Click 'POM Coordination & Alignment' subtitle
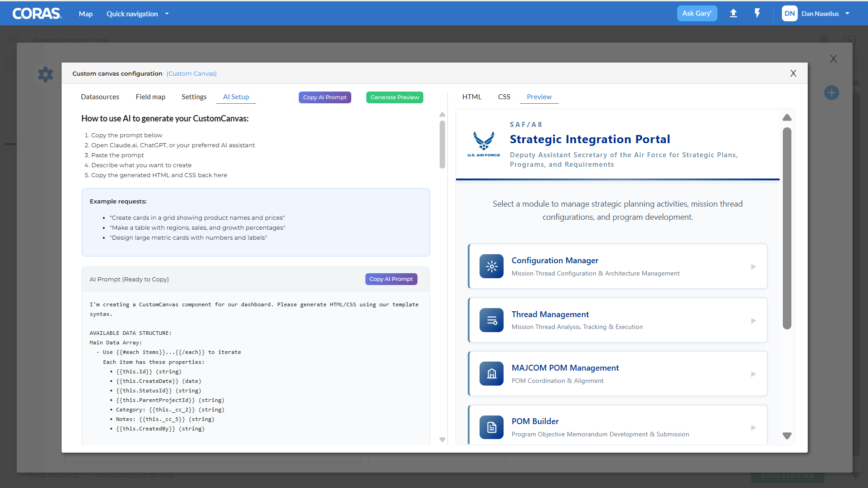This screenshot has width=868, height=488. coord(558,381)
